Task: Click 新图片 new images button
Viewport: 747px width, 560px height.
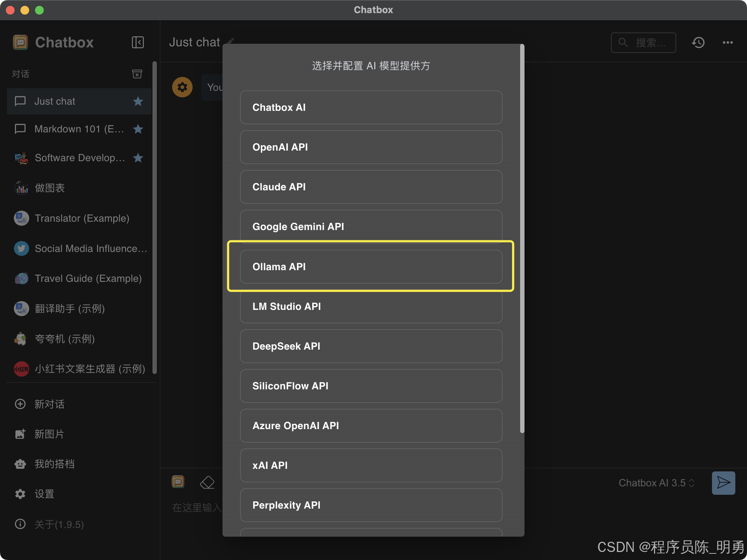Action: pyautogui.click(x=49, y=434)
